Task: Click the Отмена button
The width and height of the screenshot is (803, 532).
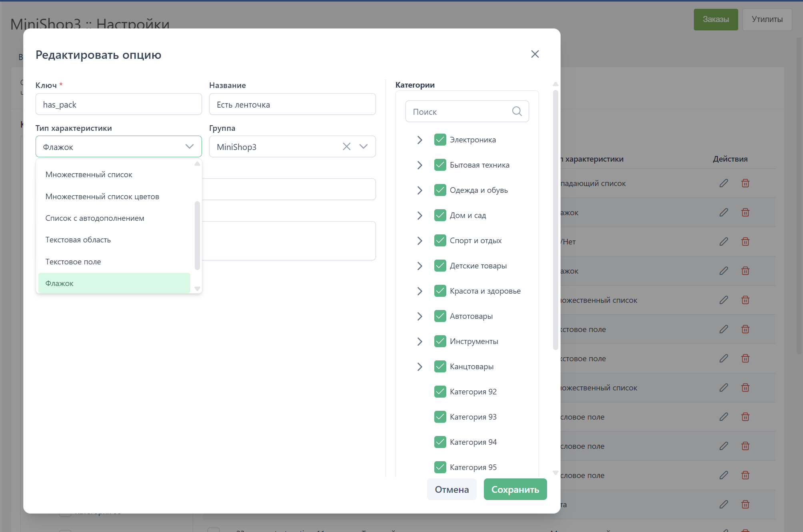Action: [x=451, y=489]
